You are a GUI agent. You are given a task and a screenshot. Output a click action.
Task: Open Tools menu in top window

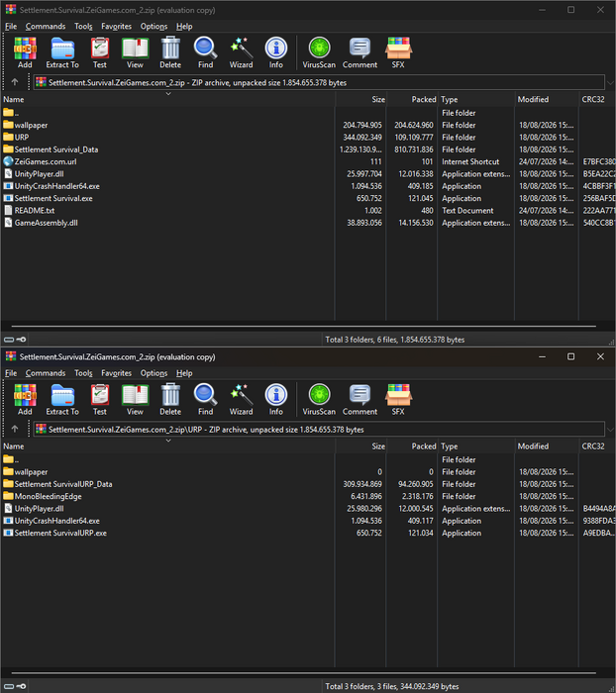(83, 27)
